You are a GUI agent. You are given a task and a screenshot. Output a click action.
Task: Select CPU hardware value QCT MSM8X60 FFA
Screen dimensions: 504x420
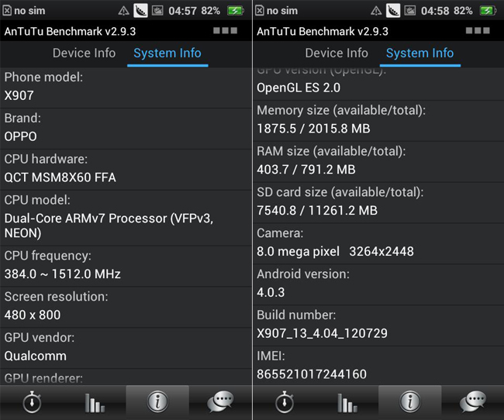click(x=60, y=177)
